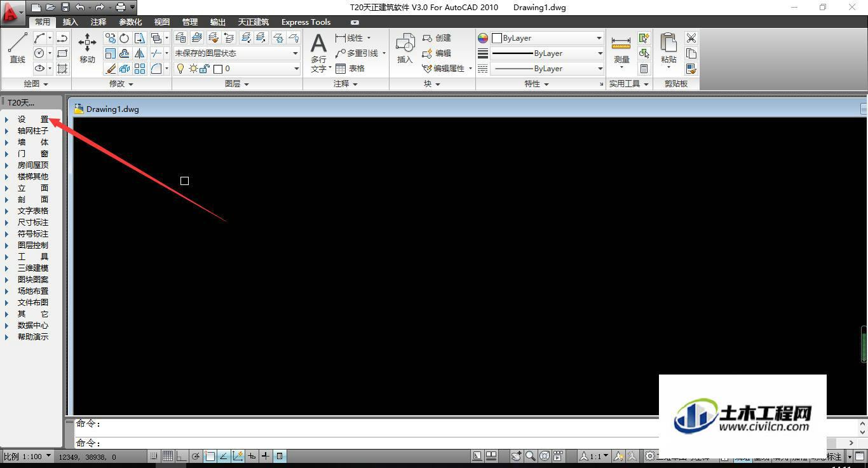
Task: Click the undo arrow icon
Action: point(79,8)
